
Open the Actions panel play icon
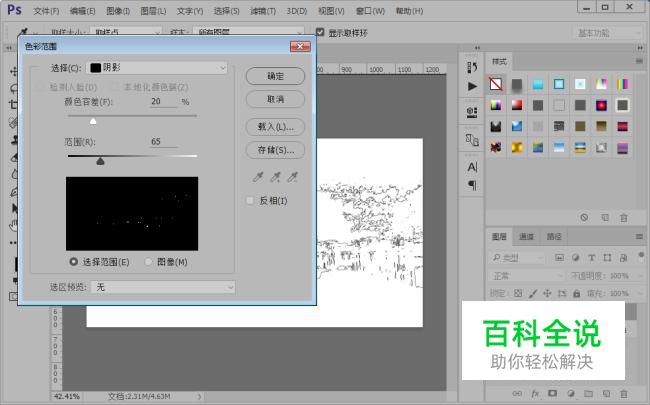click(x=473, y=87)
